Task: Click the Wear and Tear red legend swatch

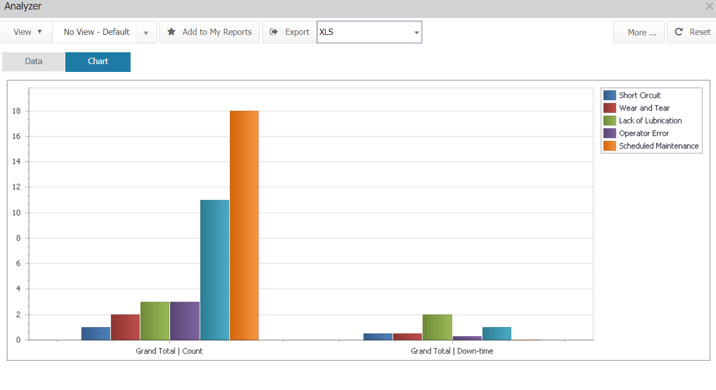Action: tap(610, 108)
